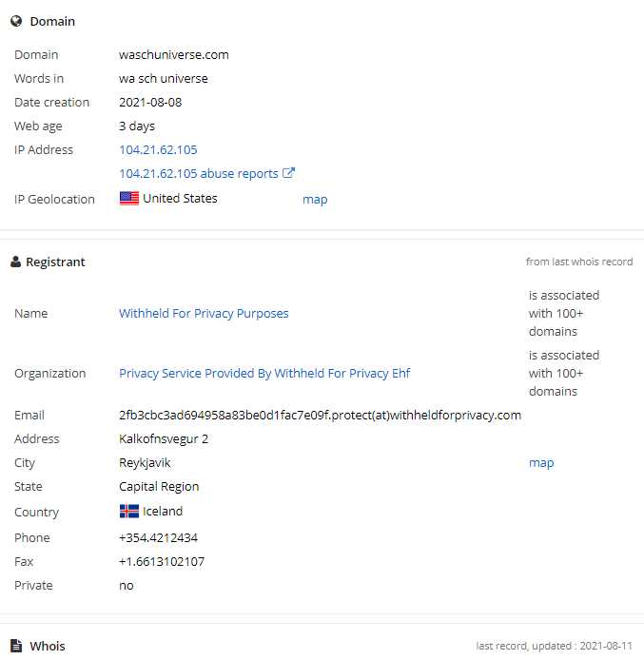The image size is (644, 660).
Task: Click the United States flag icon
Action: (x=129, y=198)
